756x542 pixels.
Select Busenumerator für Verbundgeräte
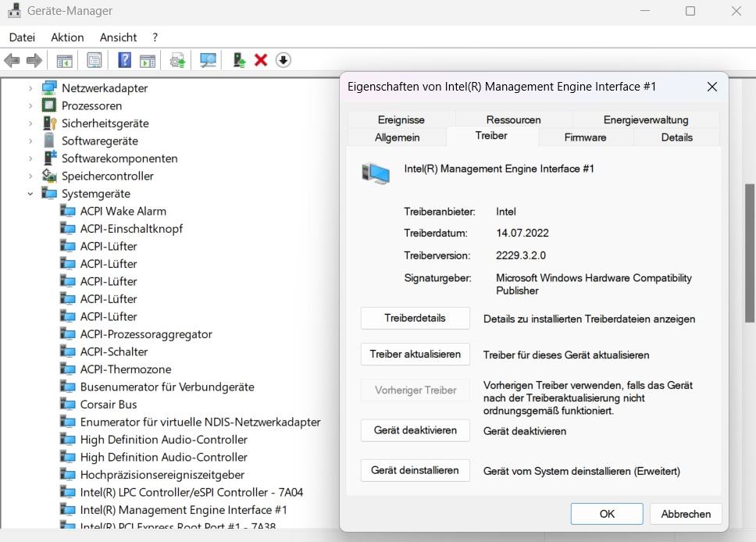click(167, 387)
